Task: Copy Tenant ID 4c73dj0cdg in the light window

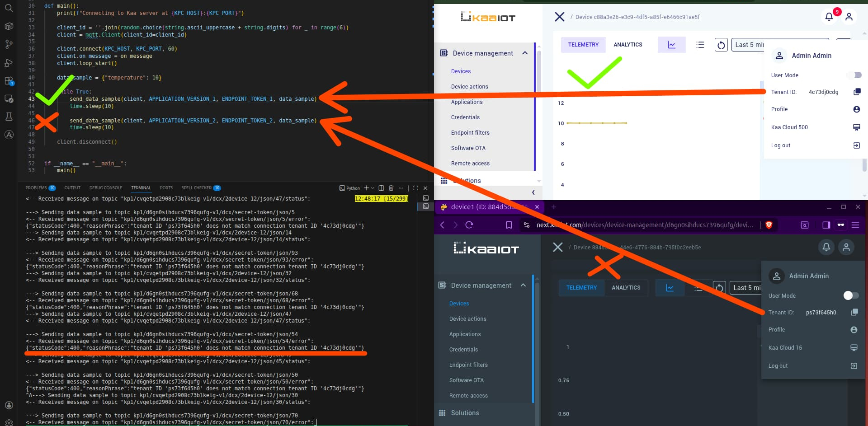Action: (x=856, y=92)
